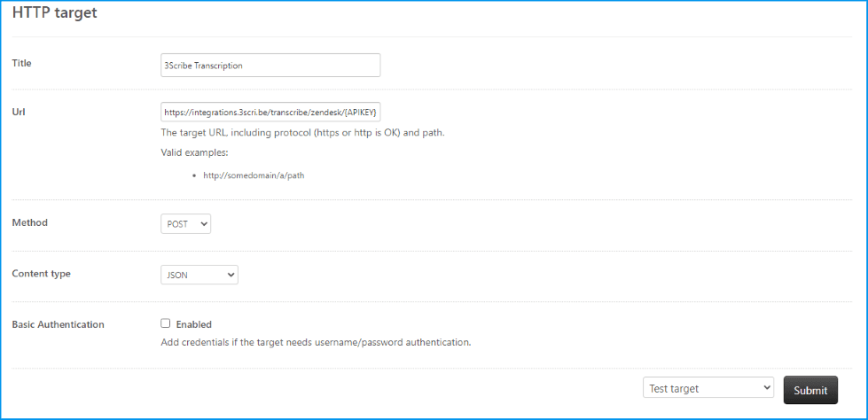Click the 'Basic Authentication' label
868x420 pixels.
coord(59,324)
